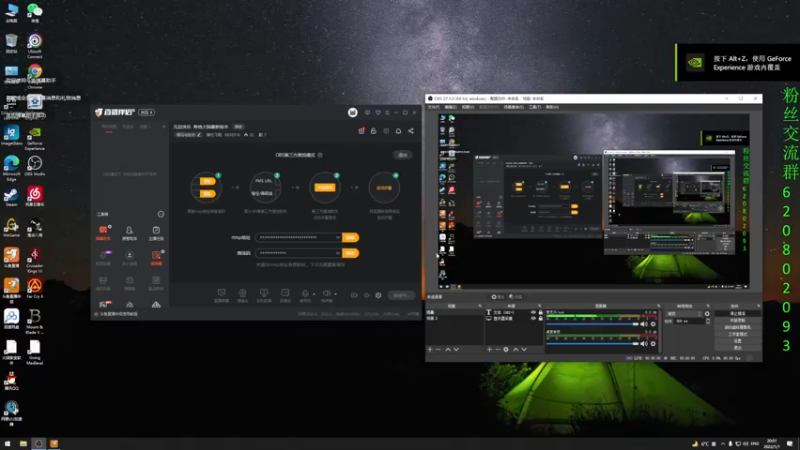Viewport: 800px width, 450px height.
Task: Click Far Cry 6 desktop shortcut
Action: pos(35,288)
